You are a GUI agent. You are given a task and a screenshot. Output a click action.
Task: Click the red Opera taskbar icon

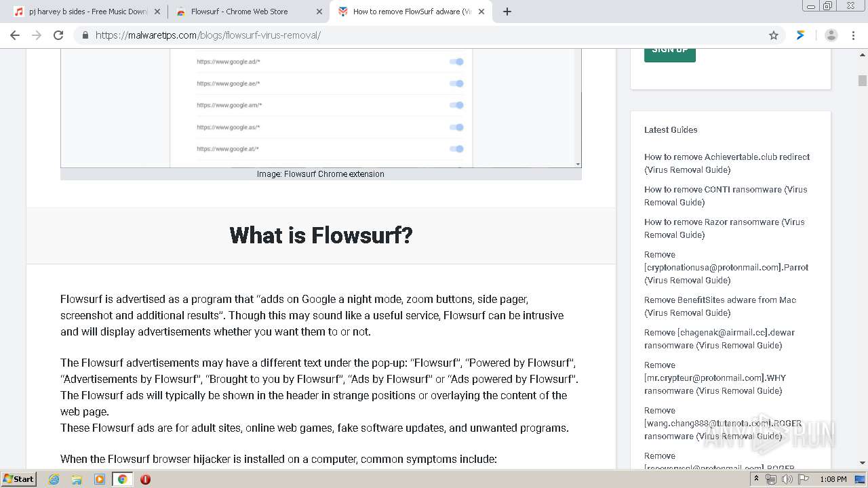coord(145,479)
